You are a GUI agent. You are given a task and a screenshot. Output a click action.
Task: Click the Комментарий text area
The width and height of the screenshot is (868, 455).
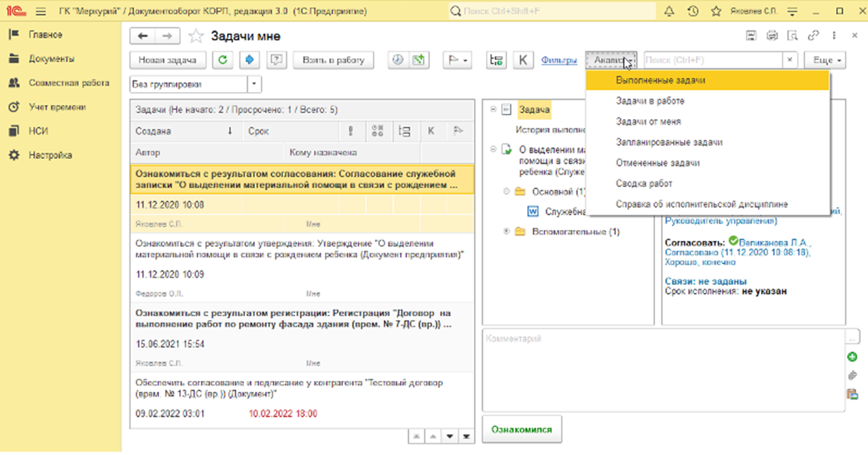click(663, 370)
